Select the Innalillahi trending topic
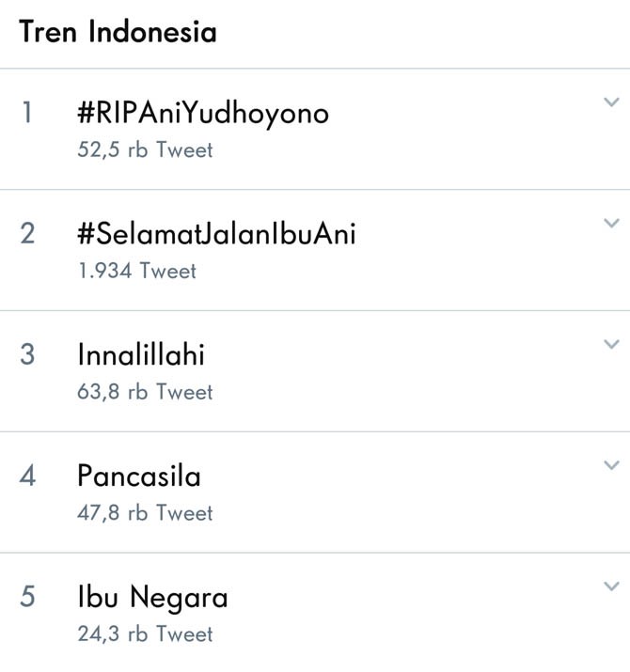The height and width of the screenshot is (672, 630). pos(141,355)
